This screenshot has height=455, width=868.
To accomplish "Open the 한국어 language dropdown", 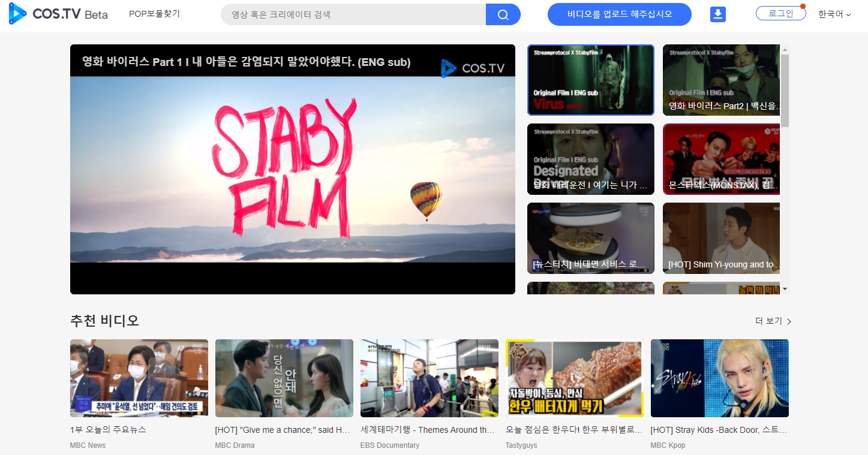I will [x=834, y=14].
